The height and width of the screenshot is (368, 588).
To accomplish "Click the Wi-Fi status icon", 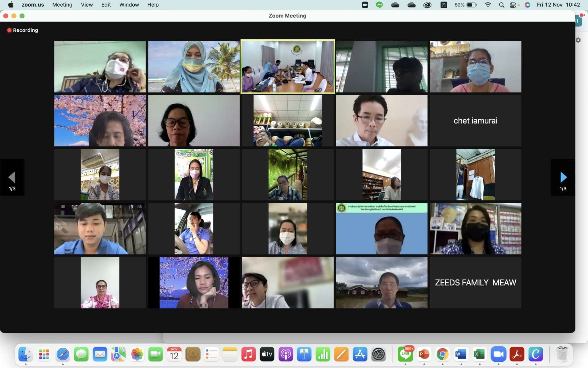I will 488,5.
